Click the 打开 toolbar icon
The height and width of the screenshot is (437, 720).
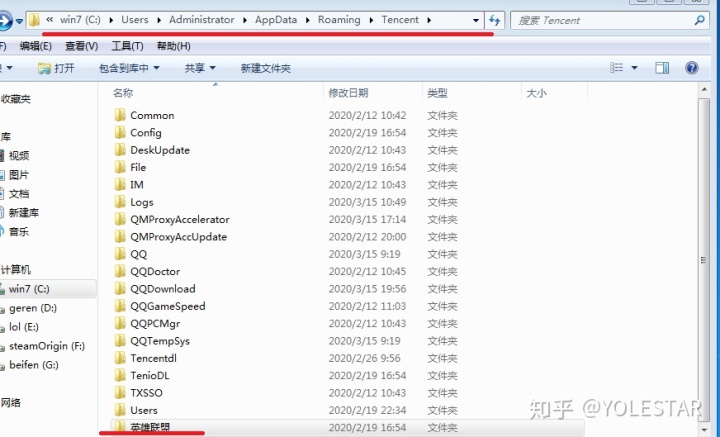(45, 68)
